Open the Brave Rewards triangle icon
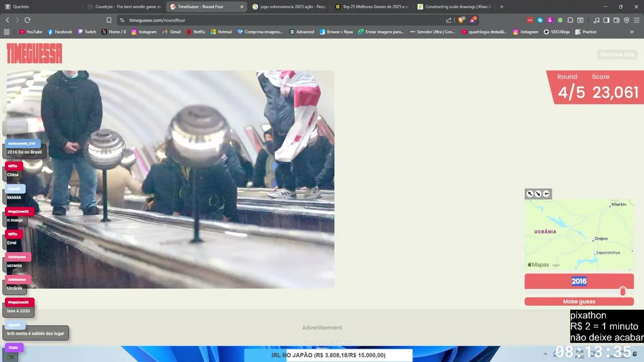Screen dimensions: 644x362 tap(473, 20)
